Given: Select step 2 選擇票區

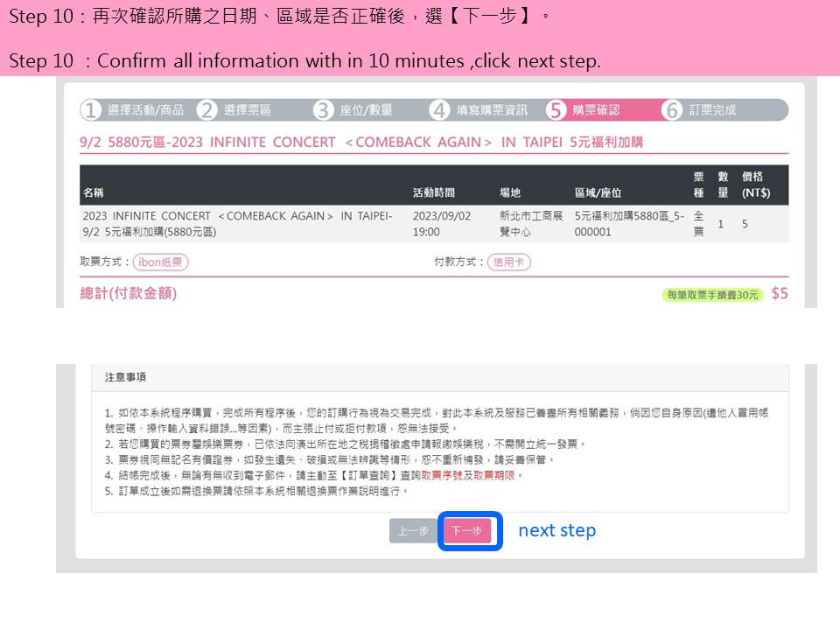Looking at the screenshot, I should pos(234,110).
